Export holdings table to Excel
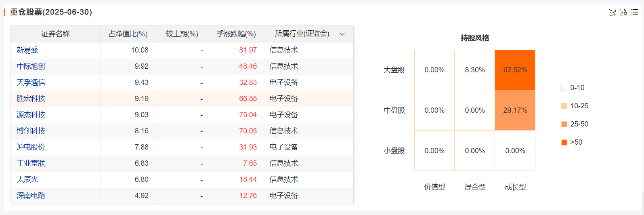Viewport: 644px width, 215px height. pos(623,12)
